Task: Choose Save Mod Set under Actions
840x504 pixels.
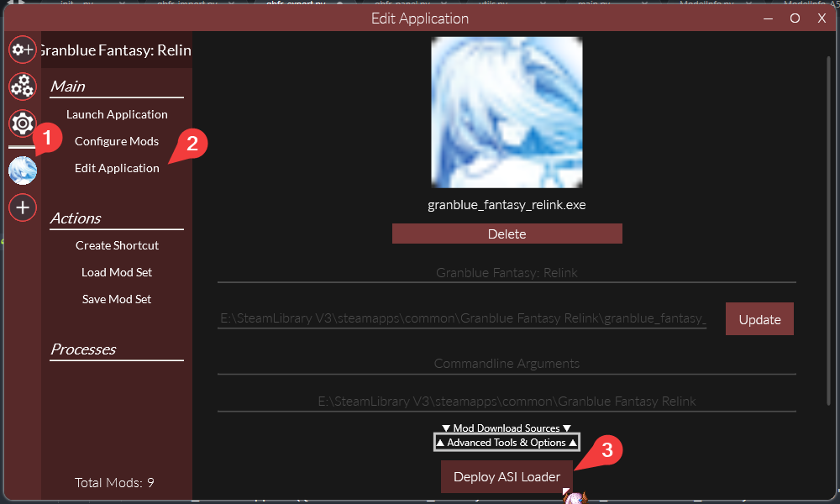Action: coord(117,299)
